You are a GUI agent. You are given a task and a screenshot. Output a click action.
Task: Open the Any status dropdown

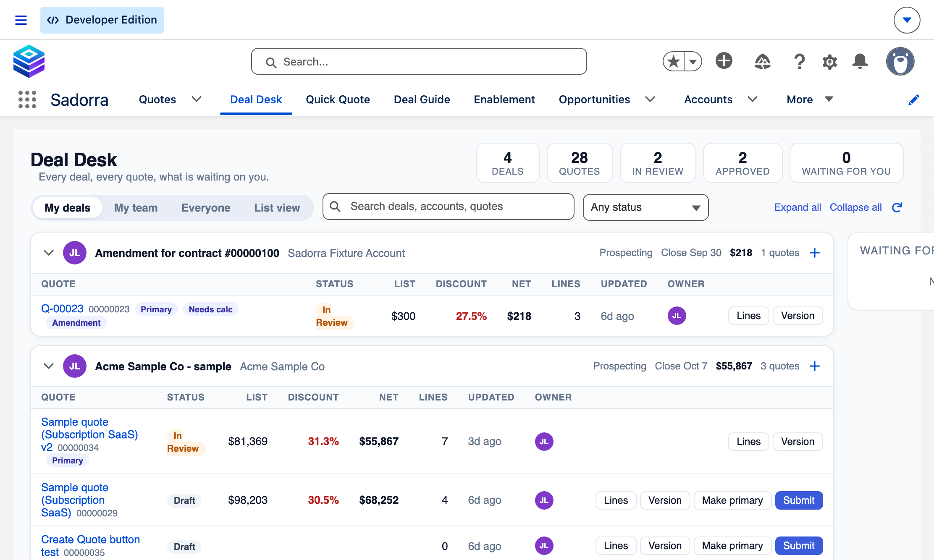click(645, 207)
